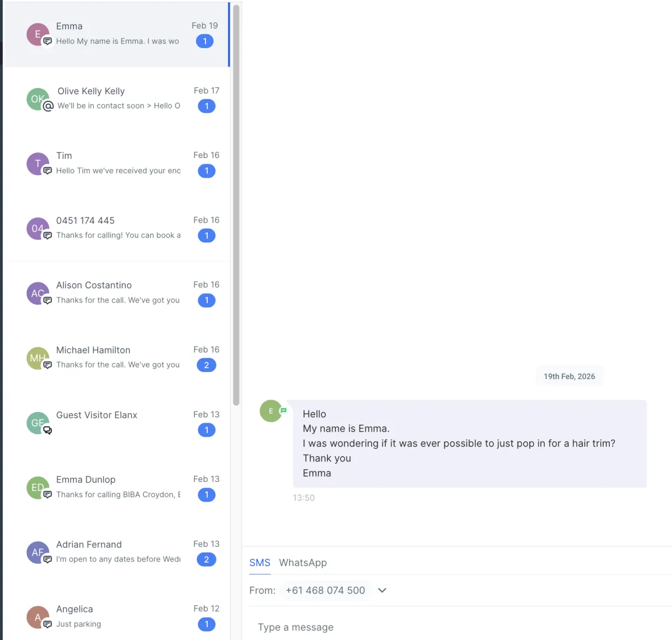672x640 pixels.
Task: Click the conversation list vertical scrollbar
Action: pos(236,205)
